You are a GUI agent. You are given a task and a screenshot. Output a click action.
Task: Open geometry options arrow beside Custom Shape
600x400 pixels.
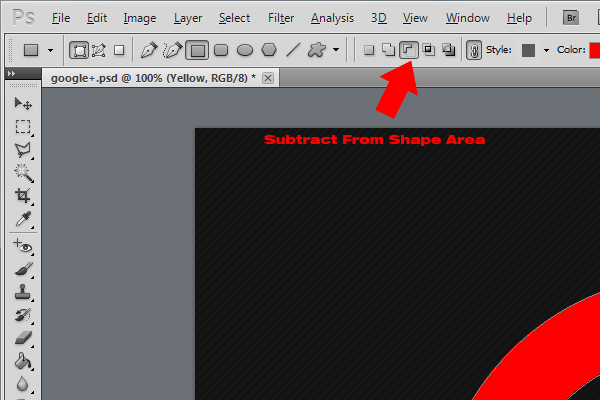tap(336, 50)
